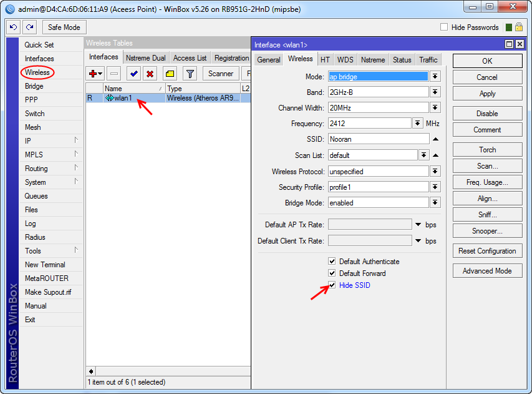Click the Torch button
The width and height of the screenshot is (532, 394).
(x=487, y=149)
